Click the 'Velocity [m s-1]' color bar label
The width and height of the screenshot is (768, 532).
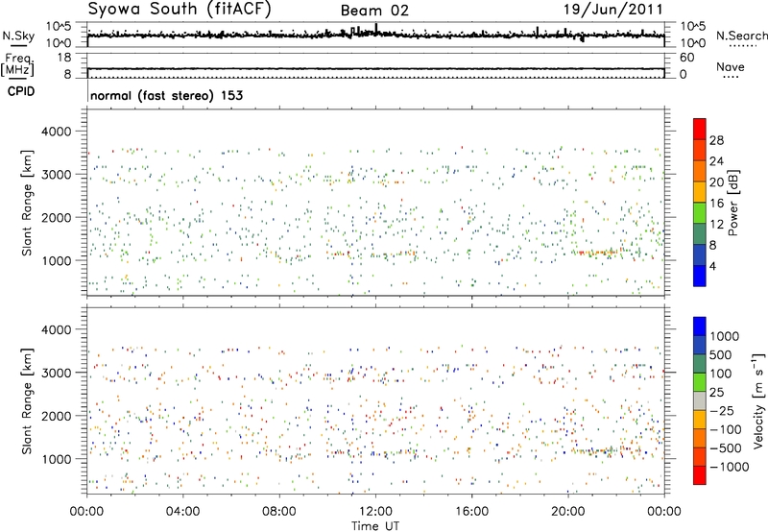point(758,401)
